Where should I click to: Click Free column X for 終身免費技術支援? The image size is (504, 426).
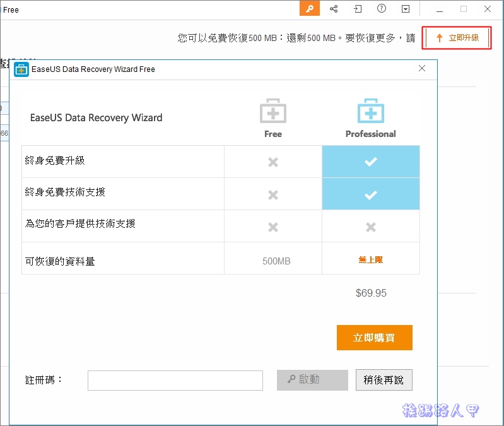coord(273,195)
